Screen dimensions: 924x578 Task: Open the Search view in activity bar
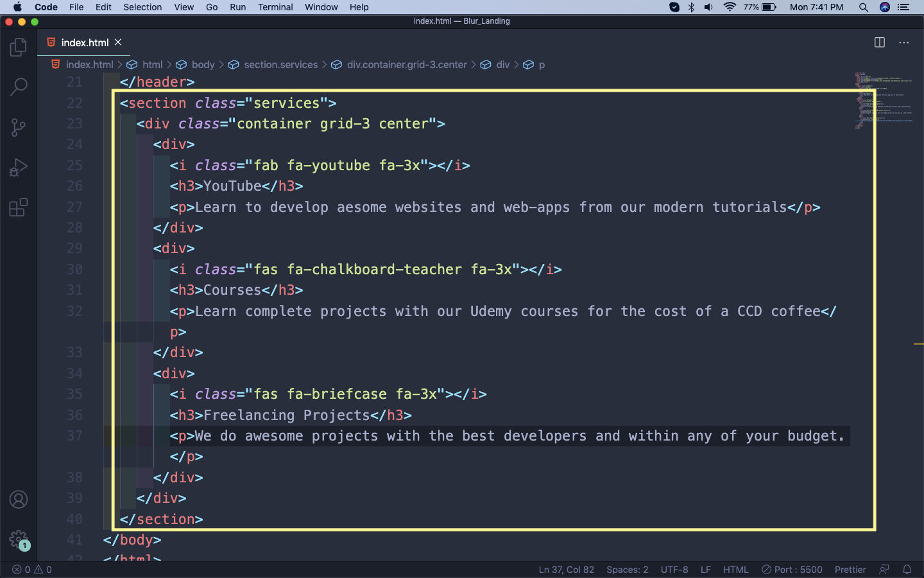[x=19, y=87]
